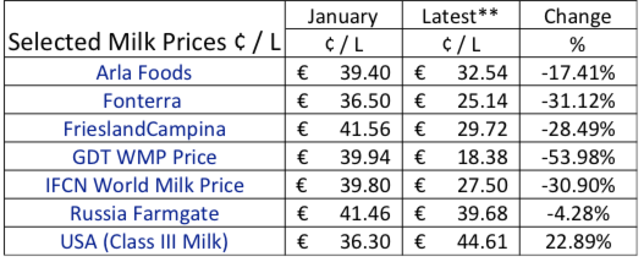
Task: Click Arla Foods January value 39.40
Action: [365, 73]
